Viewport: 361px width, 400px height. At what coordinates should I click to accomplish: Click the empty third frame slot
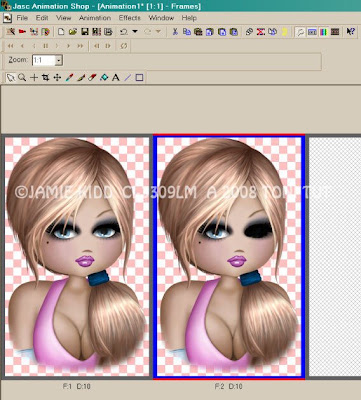pyautogui.click(x=335, y=257)
